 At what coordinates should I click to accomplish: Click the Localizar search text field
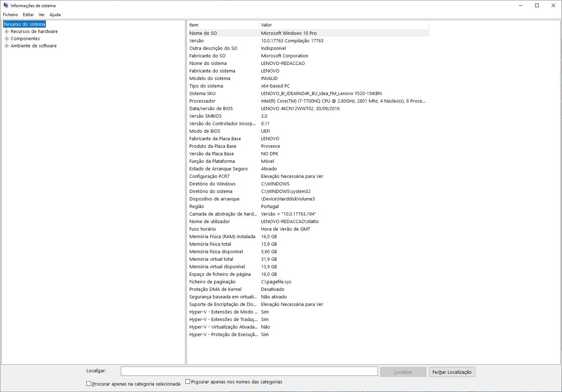click(249, 372)
